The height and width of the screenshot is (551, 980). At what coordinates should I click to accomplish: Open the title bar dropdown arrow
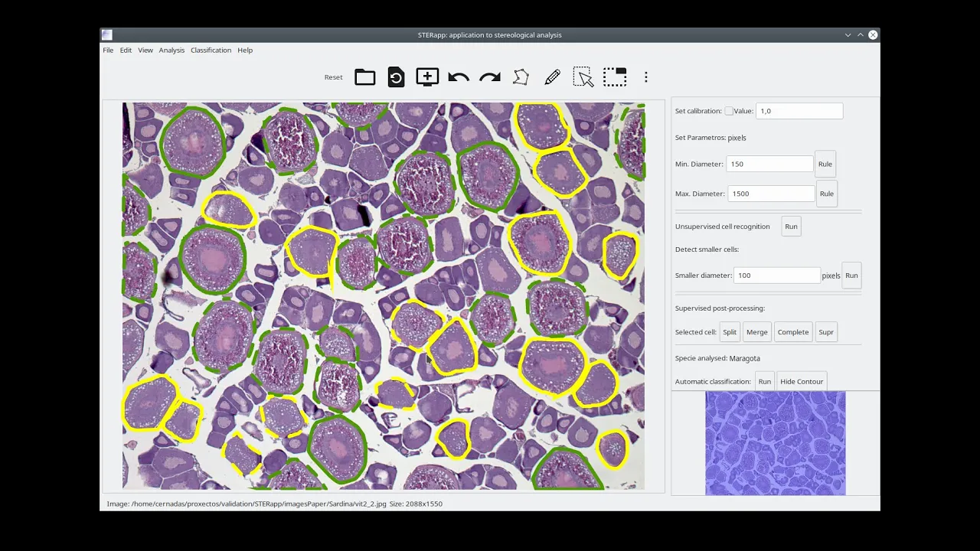coord(848,35)
